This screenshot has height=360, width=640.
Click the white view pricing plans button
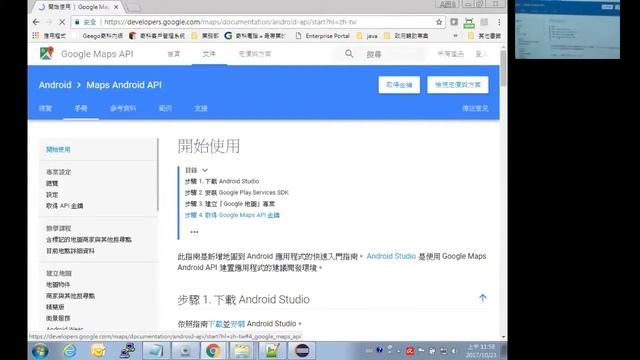[x=458, y=85]
